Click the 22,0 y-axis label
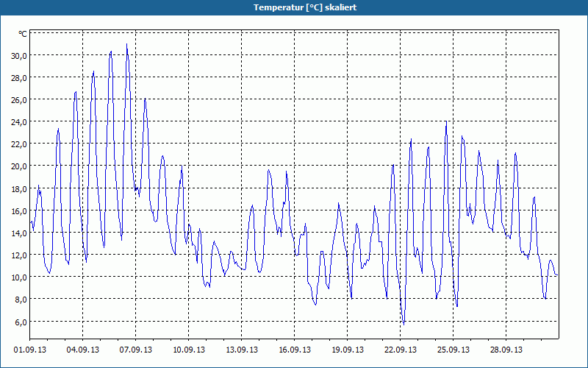The height and width of the screenshot is (368, 588). [19, 144]
